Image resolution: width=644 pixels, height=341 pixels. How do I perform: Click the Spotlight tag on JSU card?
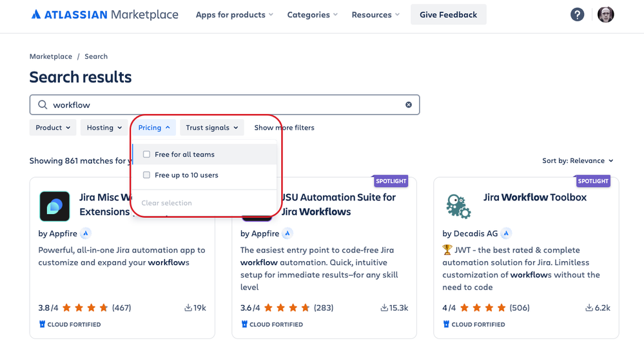click(x=391, y=181)
